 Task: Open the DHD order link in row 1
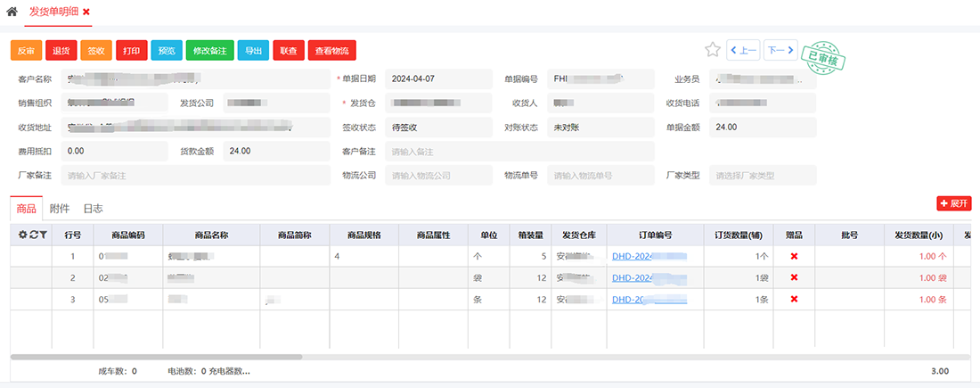coord(648,257)
